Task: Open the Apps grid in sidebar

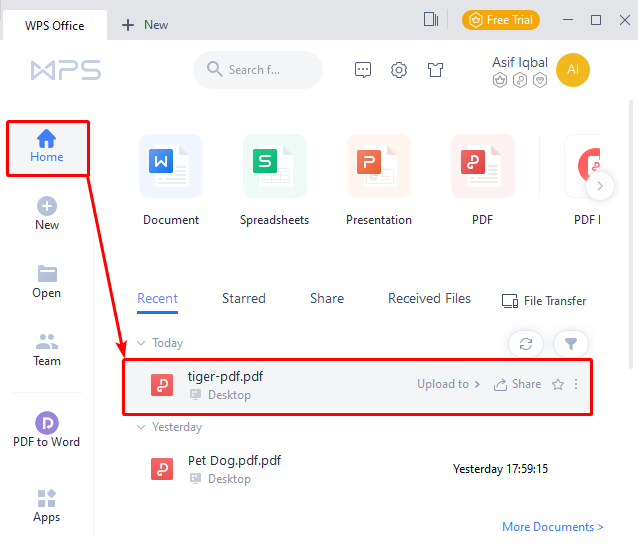Action: [x=47, y=506]
